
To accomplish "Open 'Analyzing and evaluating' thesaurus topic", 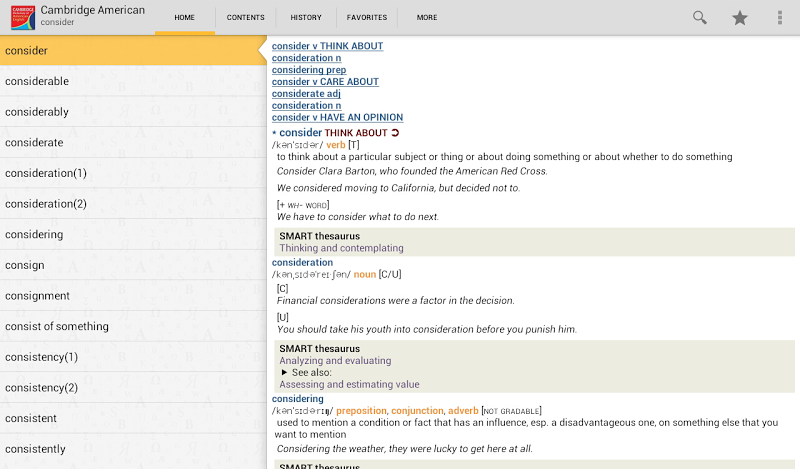I will [x=335, y=361].
